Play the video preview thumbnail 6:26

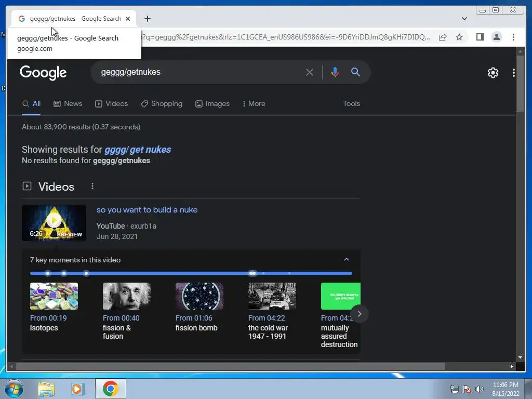pyautogui.click(x=54, y=222)
